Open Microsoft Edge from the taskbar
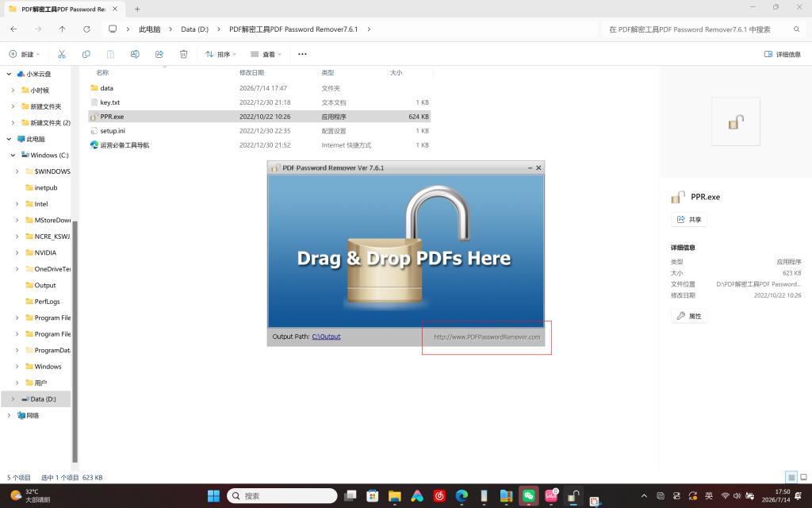The image size is (812, 508). 462,496
